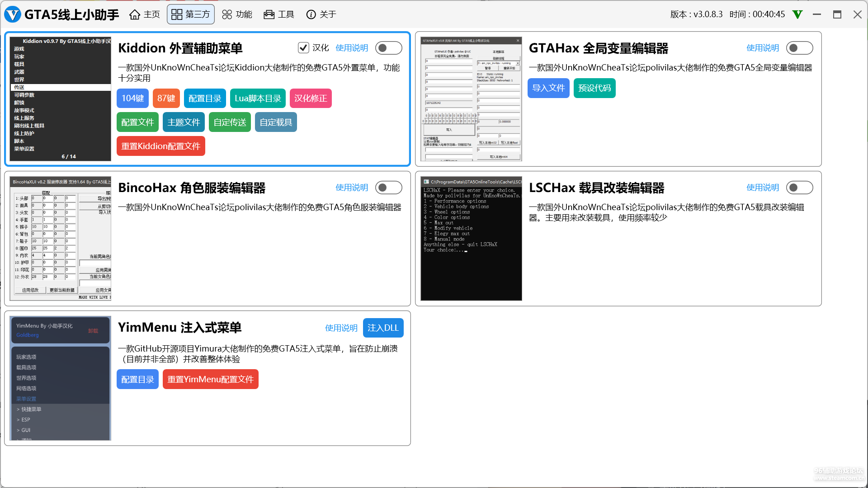Open the 工具 tools tab

coord(278,14)
